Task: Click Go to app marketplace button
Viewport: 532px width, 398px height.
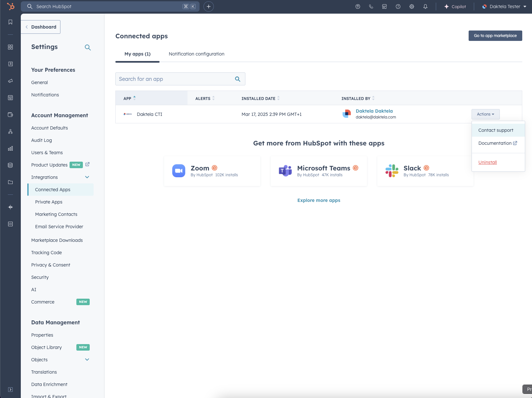Action: coord(495,36)
